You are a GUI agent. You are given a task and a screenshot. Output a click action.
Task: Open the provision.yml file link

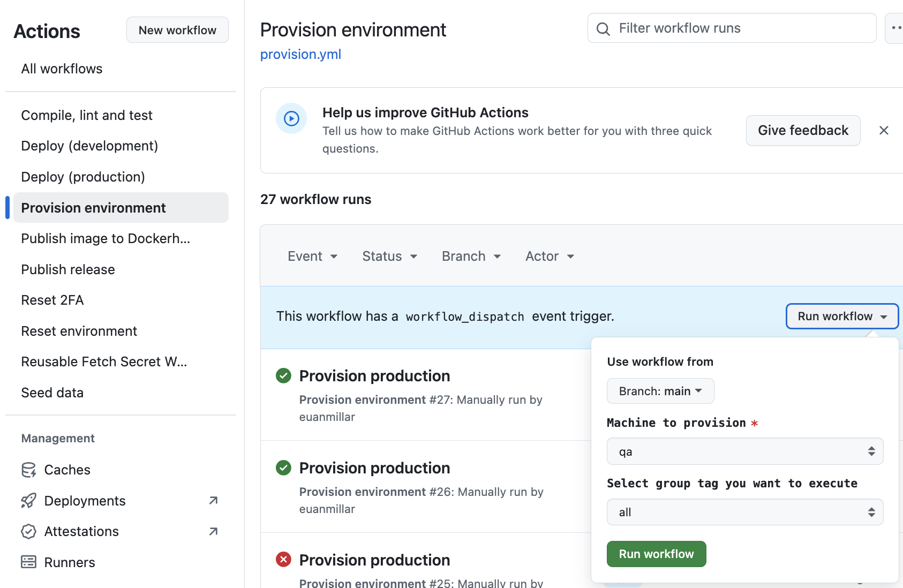coord(300,55)
